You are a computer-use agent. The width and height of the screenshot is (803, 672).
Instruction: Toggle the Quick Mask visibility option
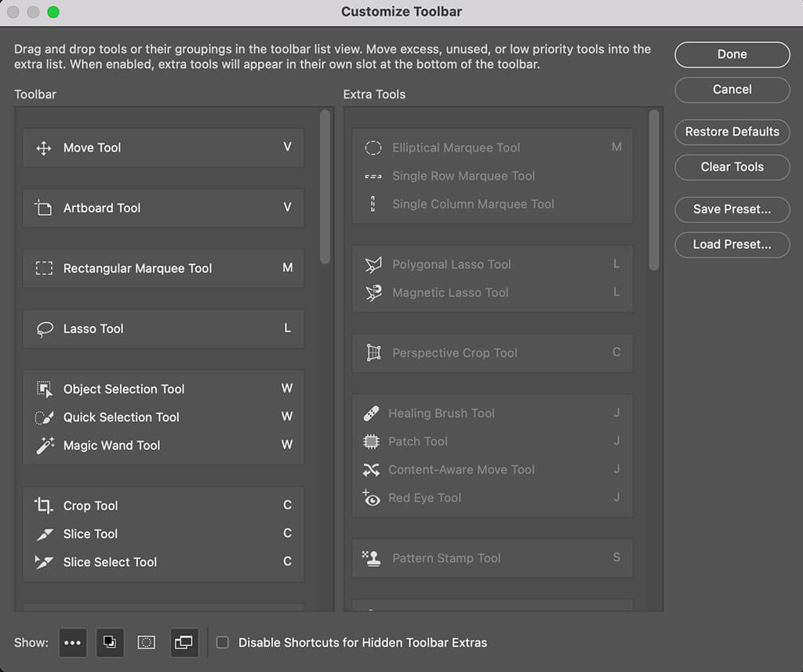click(x=146, y=642)
